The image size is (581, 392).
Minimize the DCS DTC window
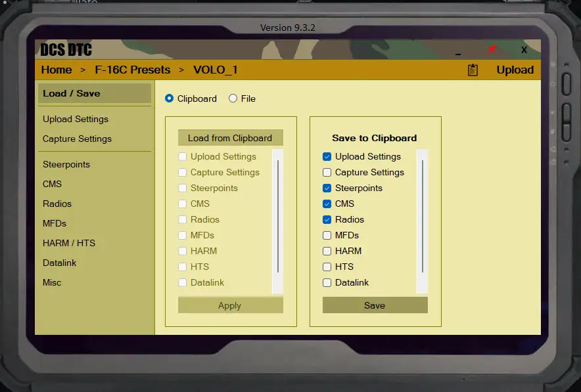pos(458,54)
